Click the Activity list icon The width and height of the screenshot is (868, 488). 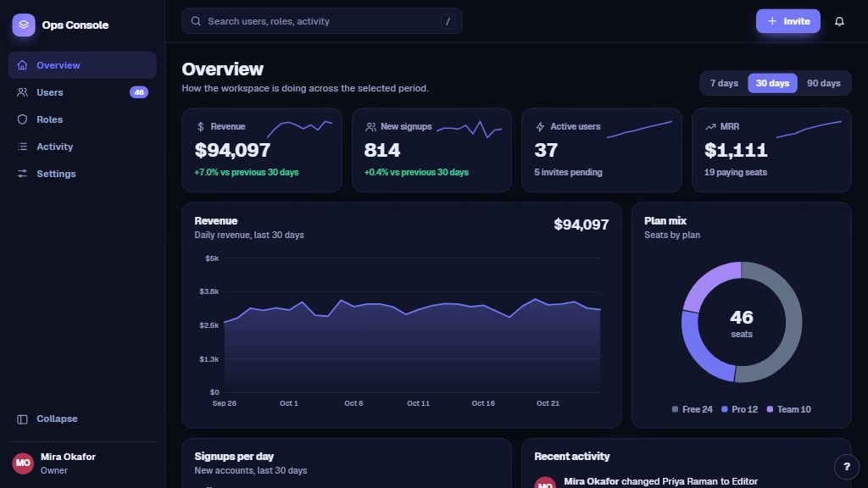point(22,147)
